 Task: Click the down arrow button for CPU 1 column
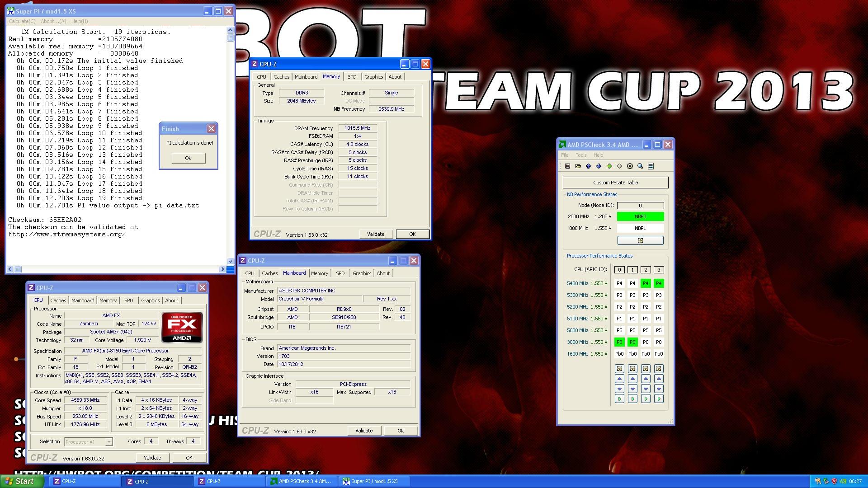point(632,389)
